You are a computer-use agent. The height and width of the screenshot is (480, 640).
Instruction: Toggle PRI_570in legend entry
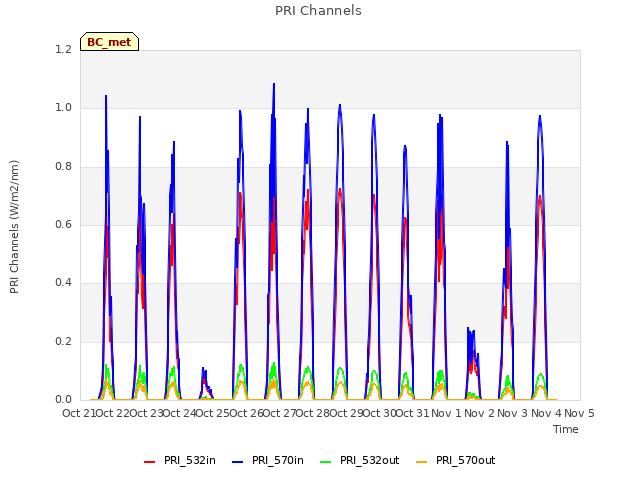(268, 460)
